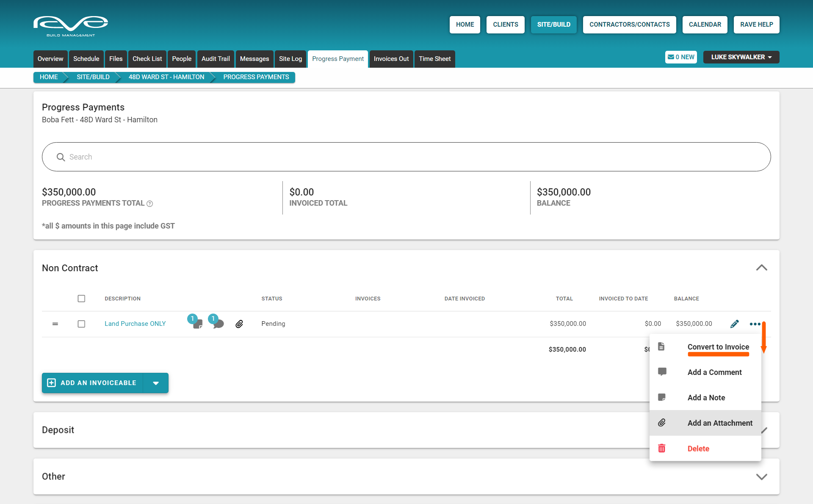Open the Land Purchase ONLY link
Viewport: 813px width, 504px height.
click(135, 324)
